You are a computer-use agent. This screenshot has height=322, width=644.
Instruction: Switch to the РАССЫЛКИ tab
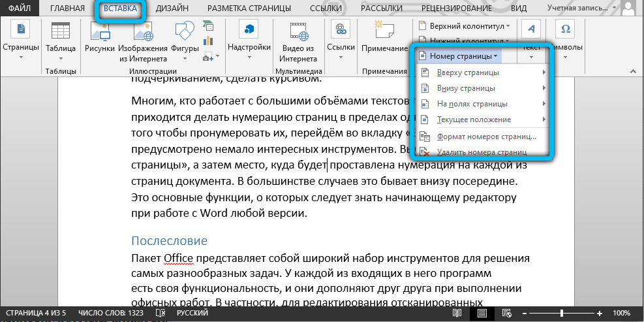pyautogui.click(x=382, y=8)
